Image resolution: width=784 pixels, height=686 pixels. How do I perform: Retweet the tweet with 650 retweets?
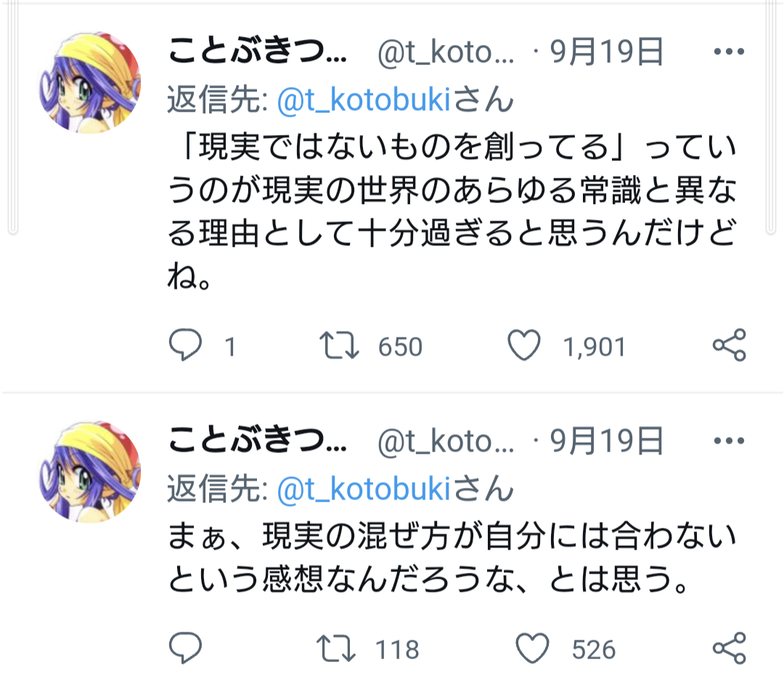coord(339,346)
